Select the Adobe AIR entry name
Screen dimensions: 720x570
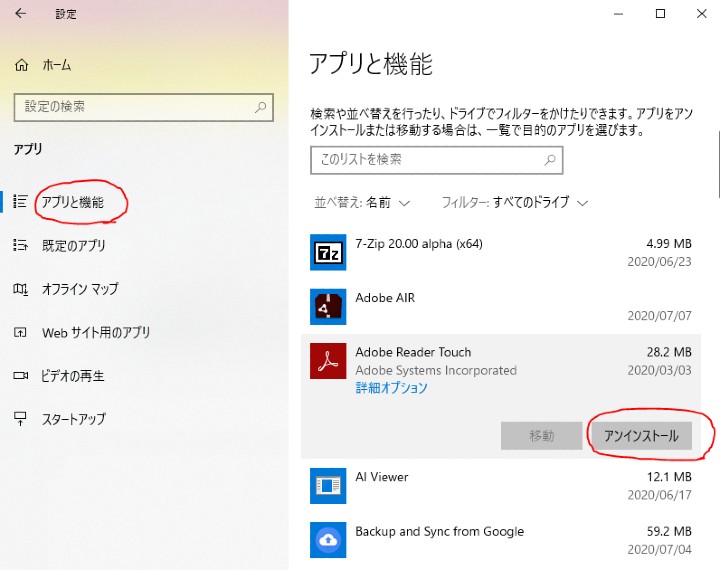pos(385,298)
